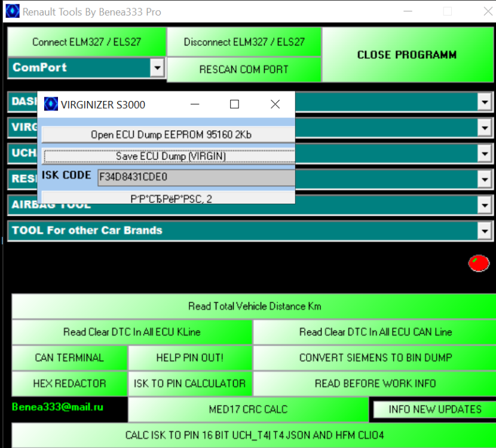This screenshot has height=448, width=496.
Task: Expand the RES dropdown arrow
Action: [485, 180]
